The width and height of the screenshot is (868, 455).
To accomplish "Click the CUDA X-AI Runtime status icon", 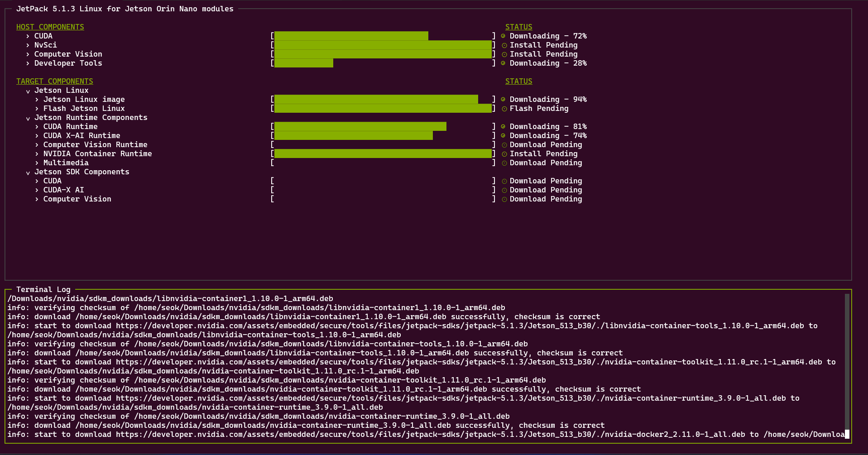I will point(503,135).
